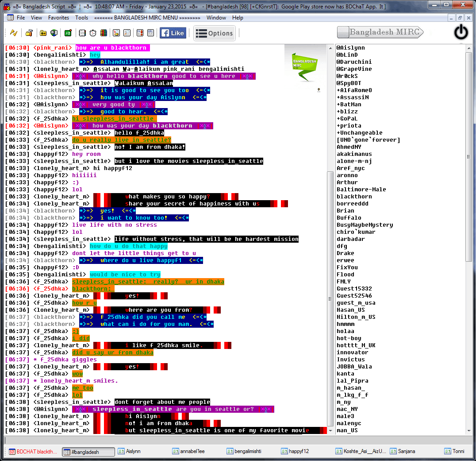
Task: Click the chat scrollbar down arrow
Action: tap(330, 431)
